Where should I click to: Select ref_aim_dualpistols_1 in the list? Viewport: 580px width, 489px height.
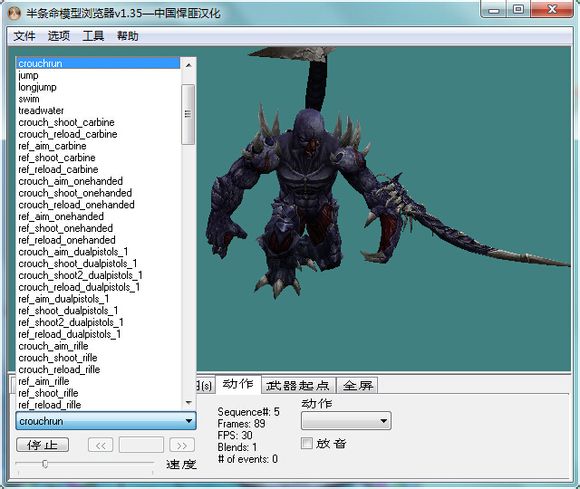click(98, 299)
